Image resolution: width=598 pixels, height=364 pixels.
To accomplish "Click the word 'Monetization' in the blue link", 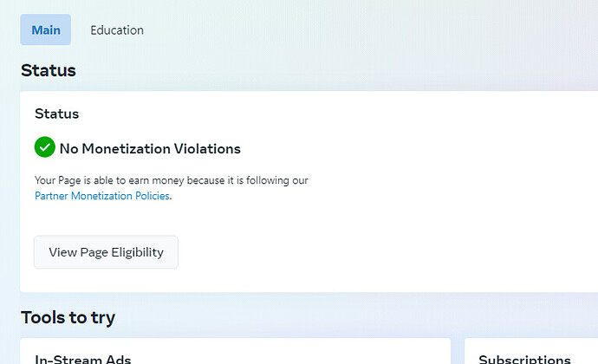I will coord(101,196).
